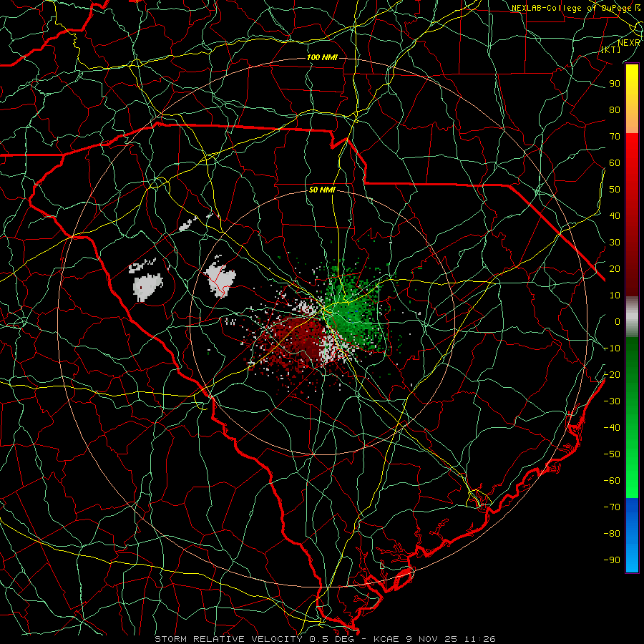Click the 60 value on the velocity scale
Screen dimensions: 644x644
pyautogui.click(x=615, y=163)
